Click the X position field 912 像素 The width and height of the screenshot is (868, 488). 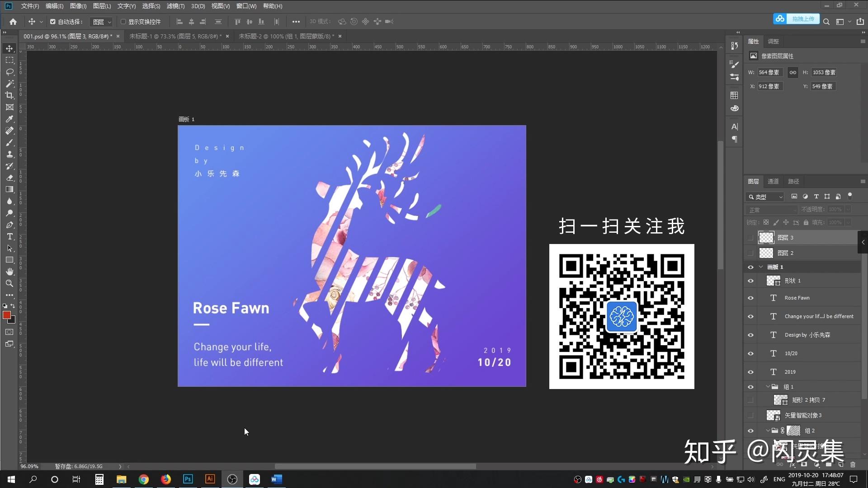[770, 86]
